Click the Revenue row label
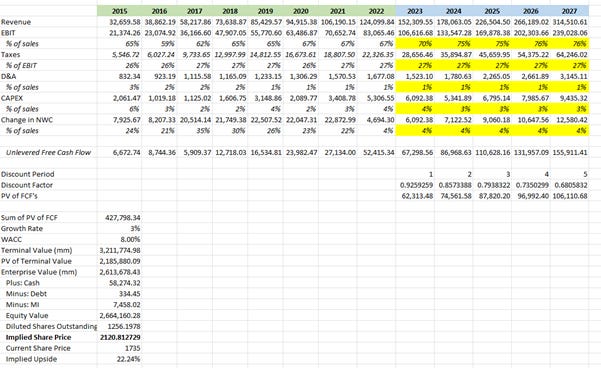The width and height of the screenshot is (601, 368). tap(16, 22)
